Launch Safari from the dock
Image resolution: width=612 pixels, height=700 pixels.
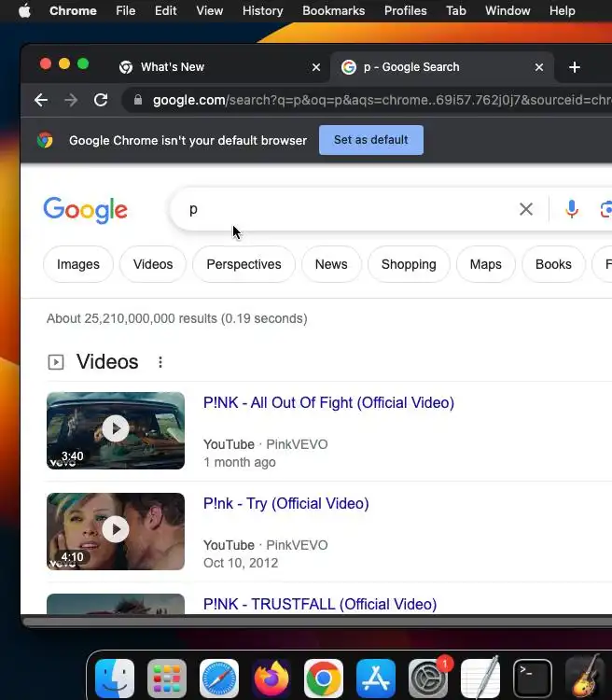tap(219, 679)
